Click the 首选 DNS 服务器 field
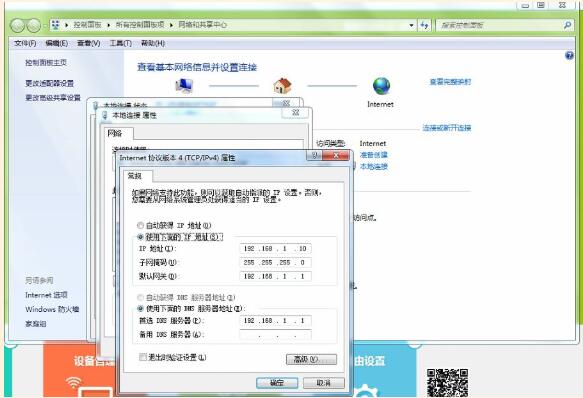The height and width of the screenshot is (398, 583). 276,321
